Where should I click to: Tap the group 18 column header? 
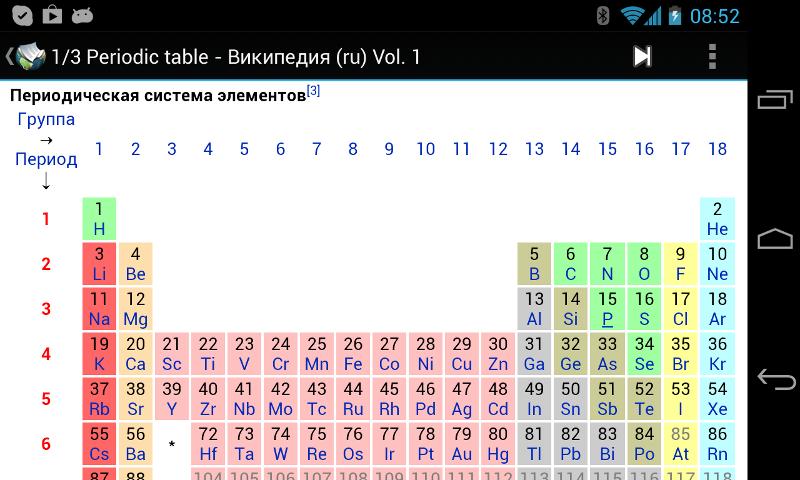[x=717, y=149]
